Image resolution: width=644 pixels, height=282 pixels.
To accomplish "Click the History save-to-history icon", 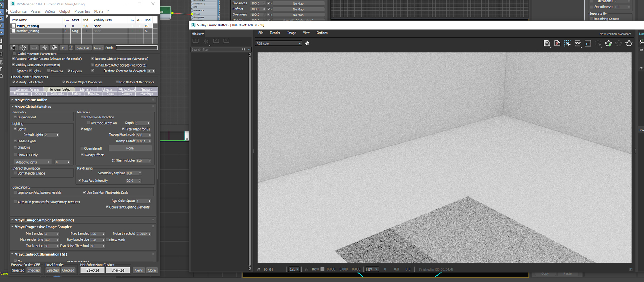I will 195,41.
